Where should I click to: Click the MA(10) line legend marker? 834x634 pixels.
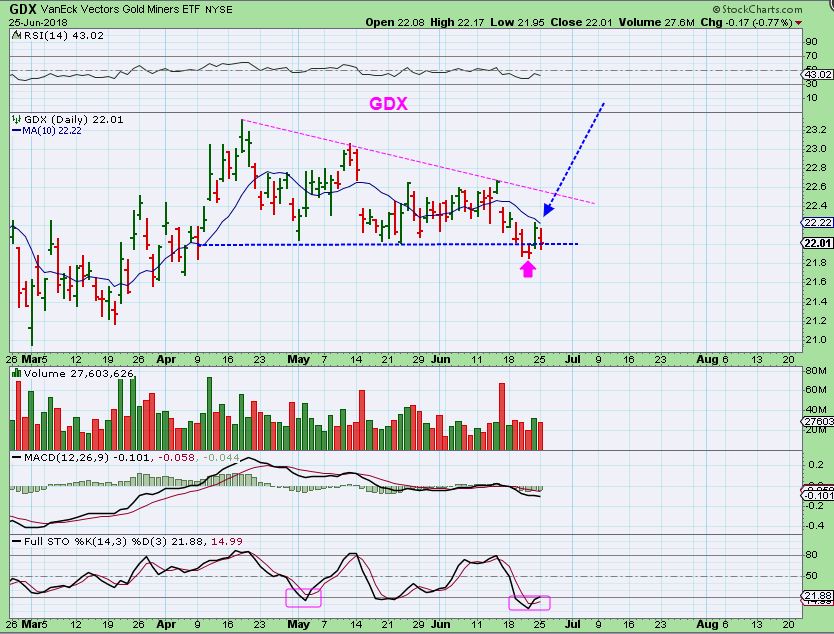coord(16,131)
